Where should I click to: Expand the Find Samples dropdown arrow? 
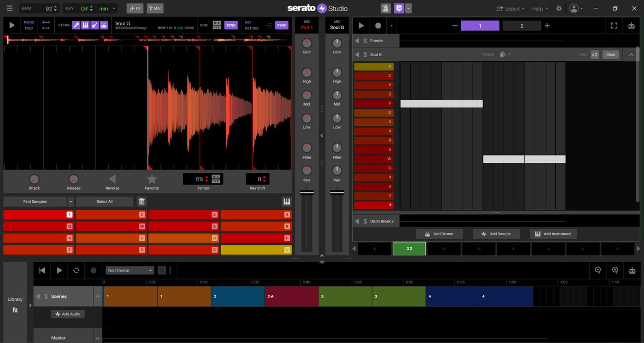[x=71, y=201]
